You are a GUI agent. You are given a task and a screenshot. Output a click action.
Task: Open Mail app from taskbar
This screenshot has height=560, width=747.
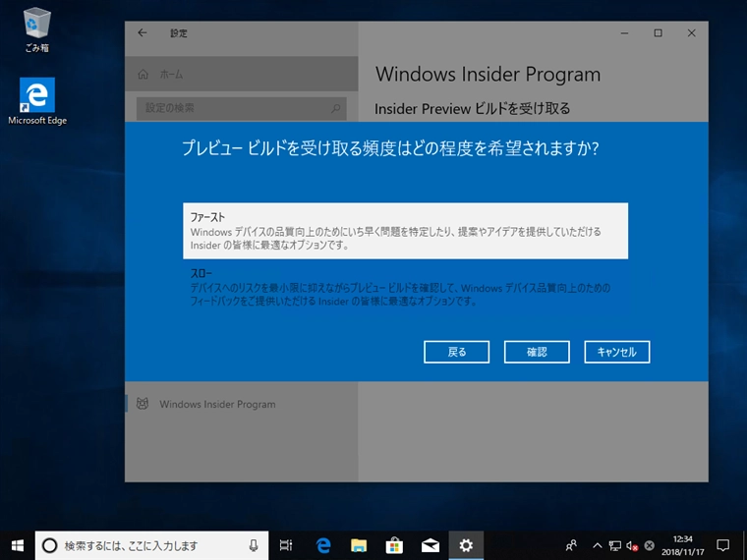tap(431, 545)
